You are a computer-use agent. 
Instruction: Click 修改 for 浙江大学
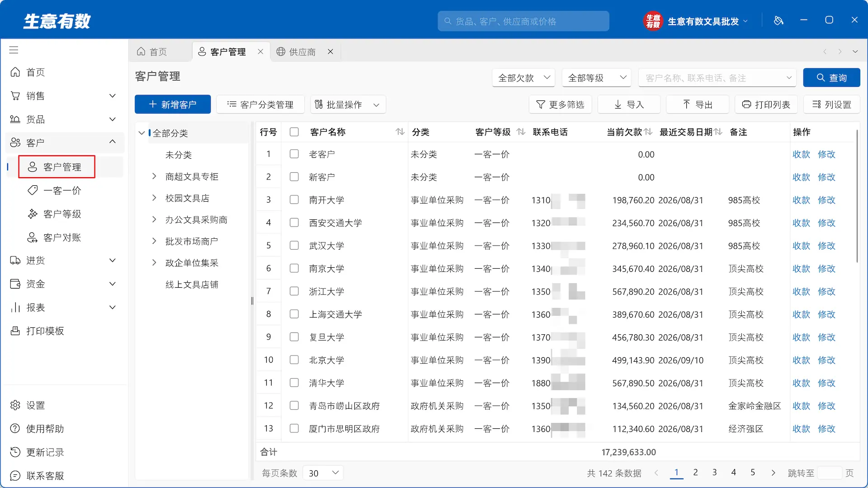[x=826, y=292]
